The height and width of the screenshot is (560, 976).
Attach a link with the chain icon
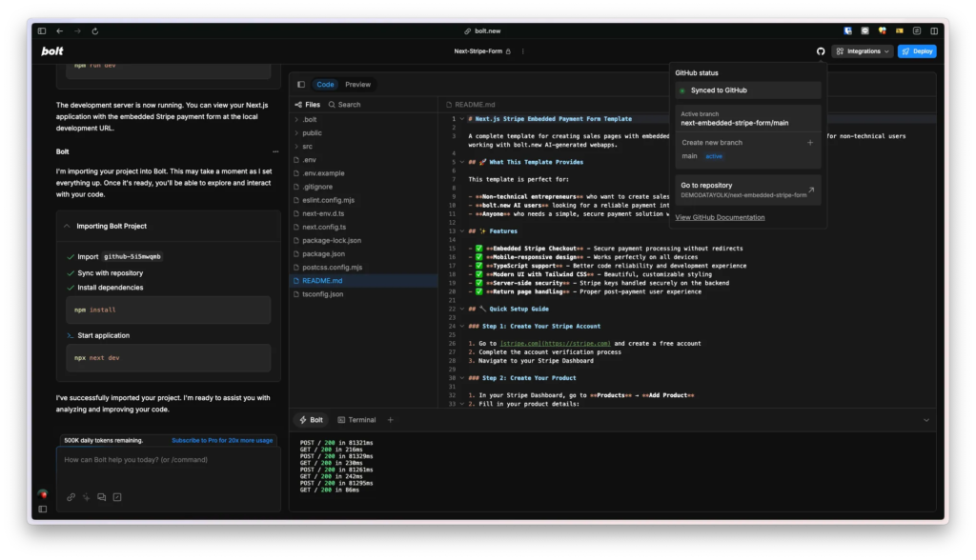[71, 497]
